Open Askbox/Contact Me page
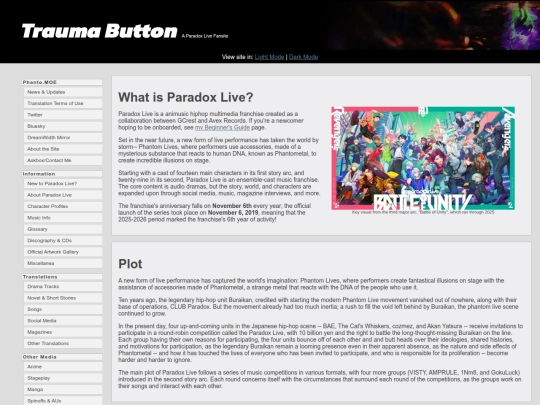Image resolution: width=540 pixels, height=405 pixels. coord(63,160)
